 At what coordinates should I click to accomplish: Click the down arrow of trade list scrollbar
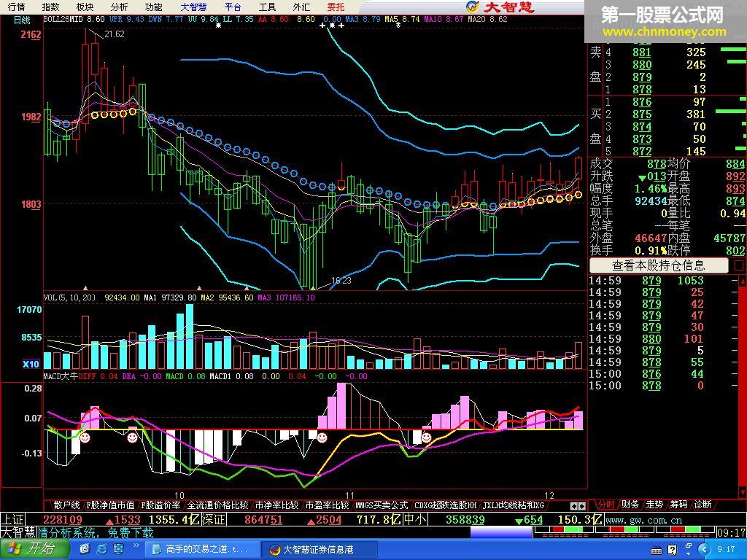click(x=742, y=492)
